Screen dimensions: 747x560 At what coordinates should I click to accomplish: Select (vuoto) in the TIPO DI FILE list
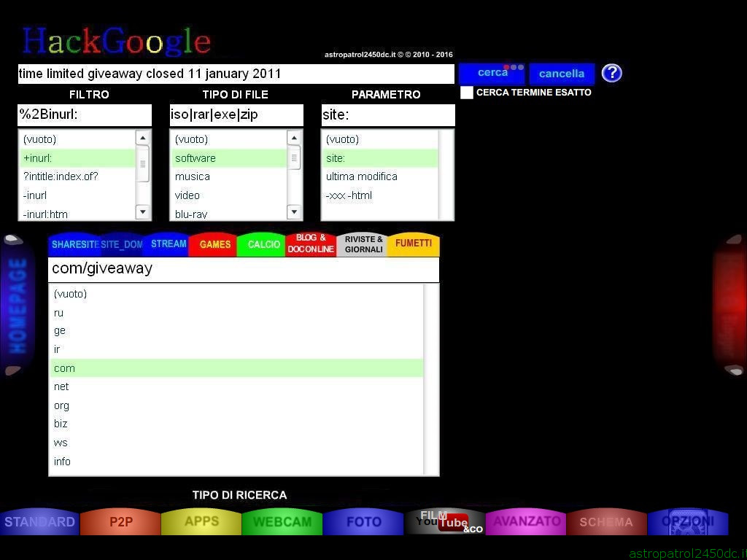(229, 139)
